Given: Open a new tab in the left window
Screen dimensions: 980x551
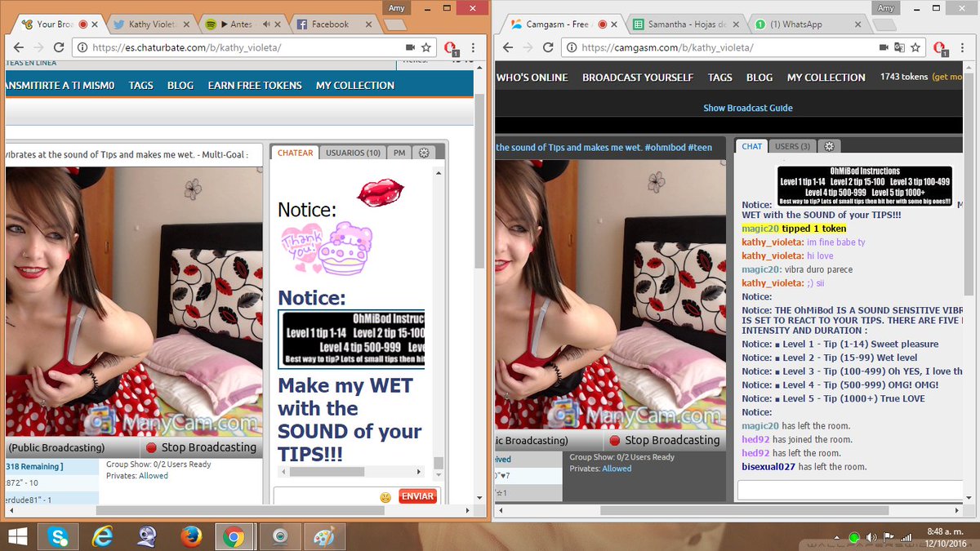Looking at the screenshot, I should pos(395,24).
